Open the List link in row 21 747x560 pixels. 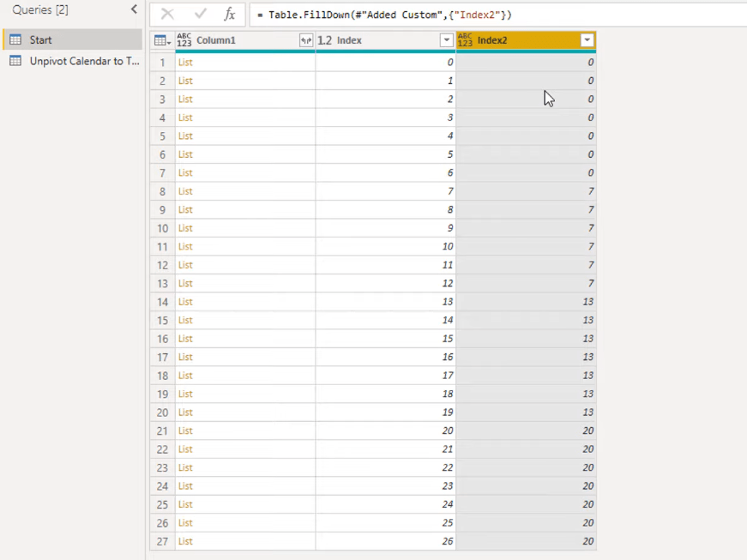coord(185,431)
